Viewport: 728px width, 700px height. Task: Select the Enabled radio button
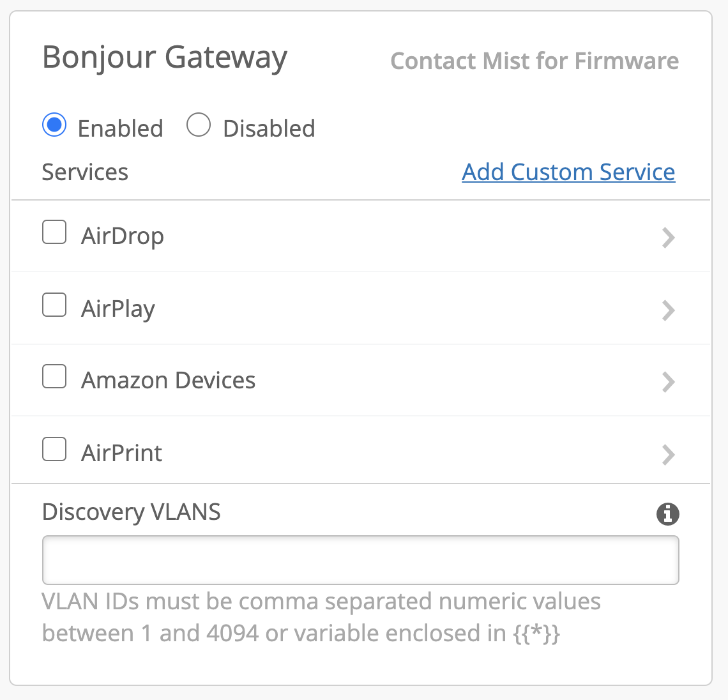tap(54, 125)
